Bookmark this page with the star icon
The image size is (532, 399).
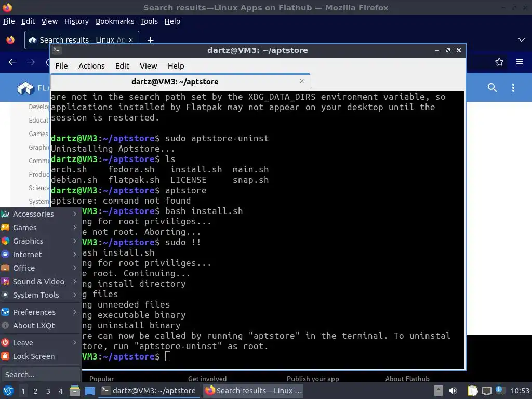click(499, 62)
